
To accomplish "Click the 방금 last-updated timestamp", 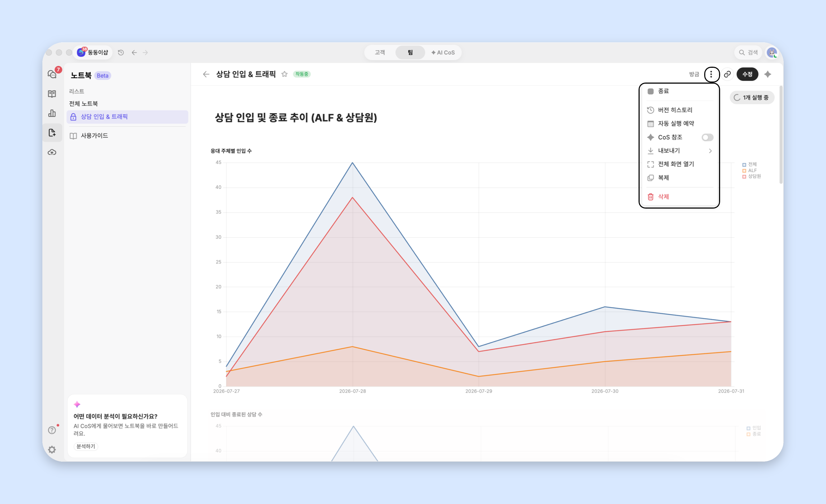I will point(694,74).
